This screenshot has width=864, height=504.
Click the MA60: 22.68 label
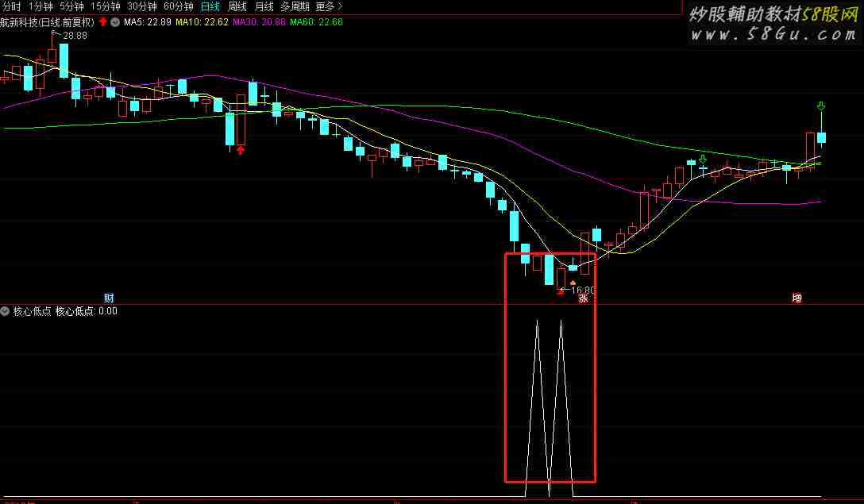316,22
